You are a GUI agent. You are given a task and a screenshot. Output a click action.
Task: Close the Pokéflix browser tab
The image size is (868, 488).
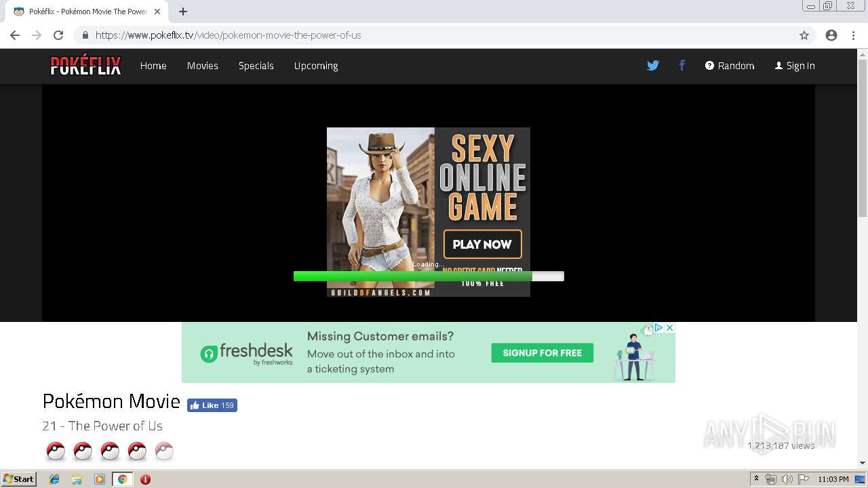[157, 12]
